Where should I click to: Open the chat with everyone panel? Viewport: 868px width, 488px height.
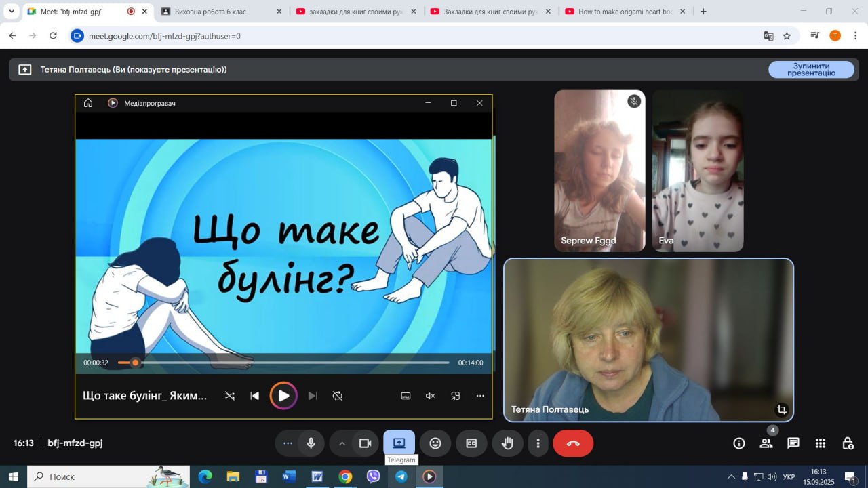pyautogui.click(x=793, y=443)
